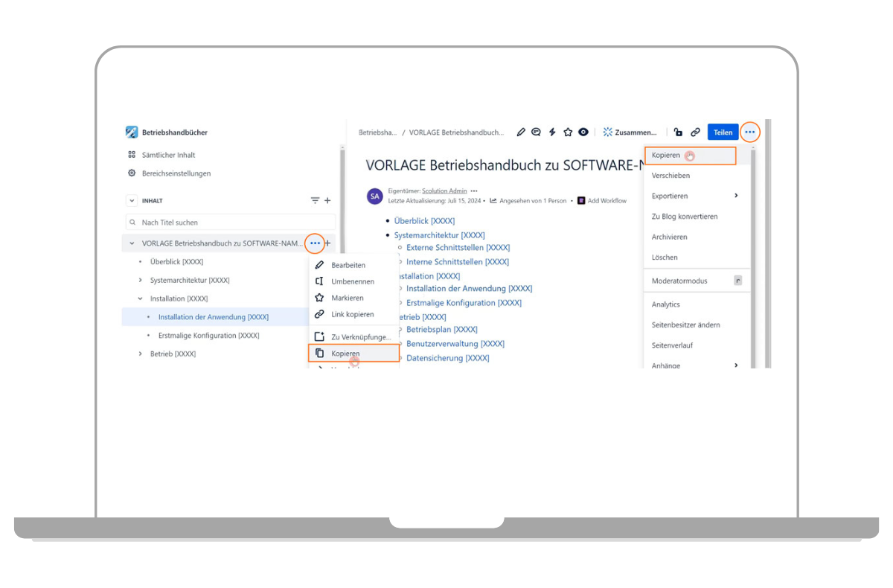Click the plus icon next to INHALT header
Viewport: 893px width, 588px height.
click(327, 201)
